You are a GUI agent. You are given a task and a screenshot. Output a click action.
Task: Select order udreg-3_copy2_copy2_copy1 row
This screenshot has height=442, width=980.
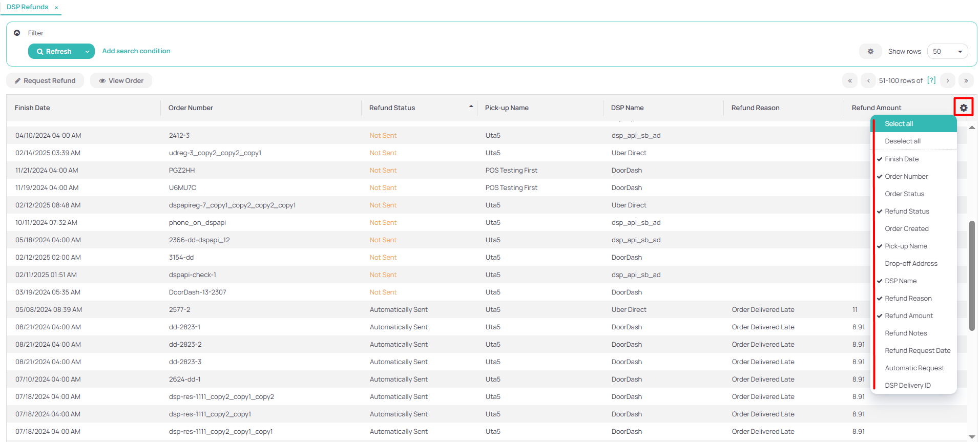pyautogui.click(x=487, y=153)
